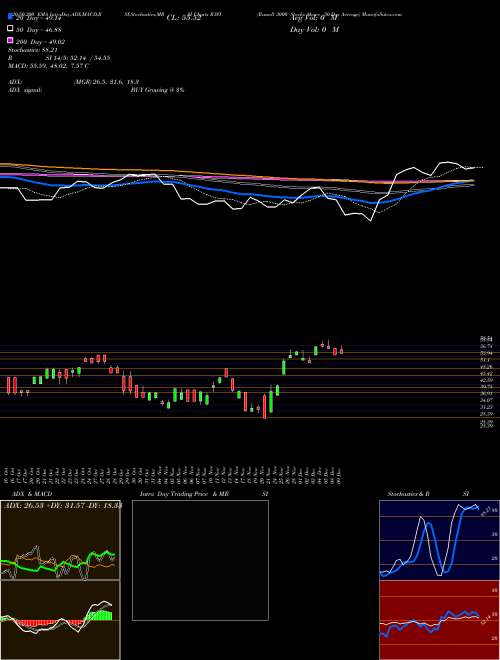
Task: Click the ADX (MGR) 26.5, 31.6, 18.3 values
Action: (x=106, y=82)
